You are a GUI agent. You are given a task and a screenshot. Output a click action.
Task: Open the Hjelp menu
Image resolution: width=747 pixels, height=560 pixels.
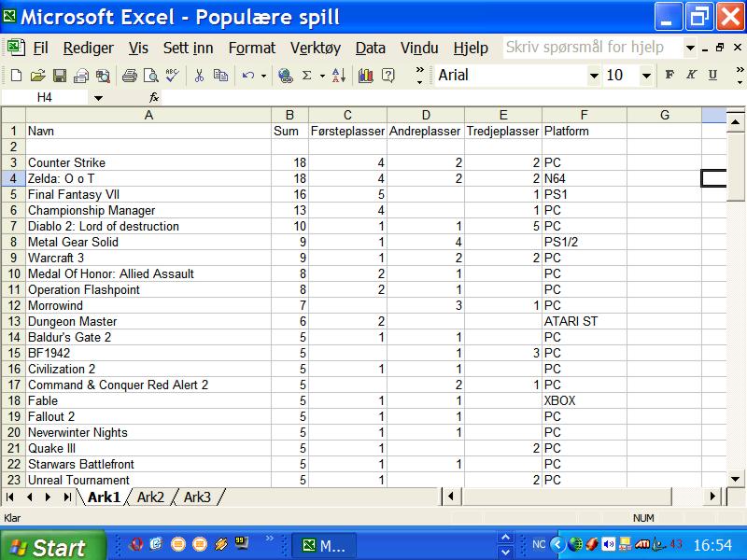471,48
